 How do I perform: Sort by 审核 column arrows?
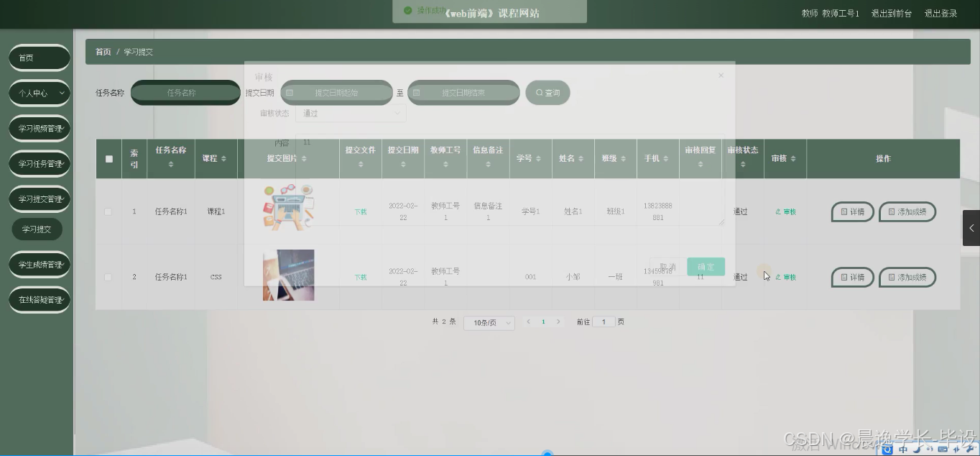(794, 158)
